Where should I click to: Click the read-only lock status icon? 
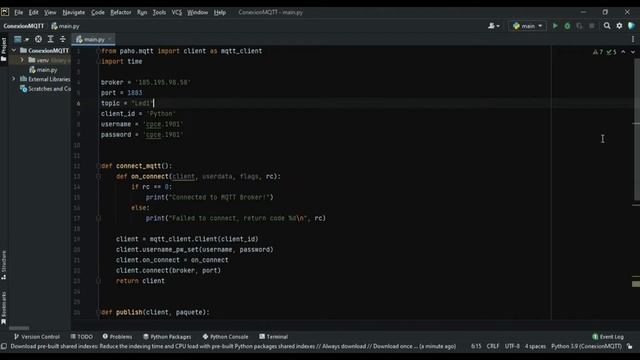(x=630, y=347)
